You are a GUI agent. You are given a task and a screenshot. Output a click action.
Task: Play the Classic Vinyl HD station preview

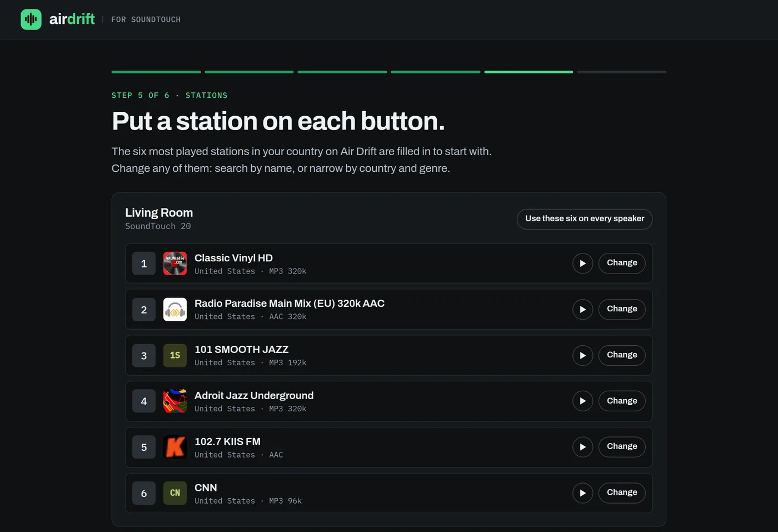tap(582, 263)
